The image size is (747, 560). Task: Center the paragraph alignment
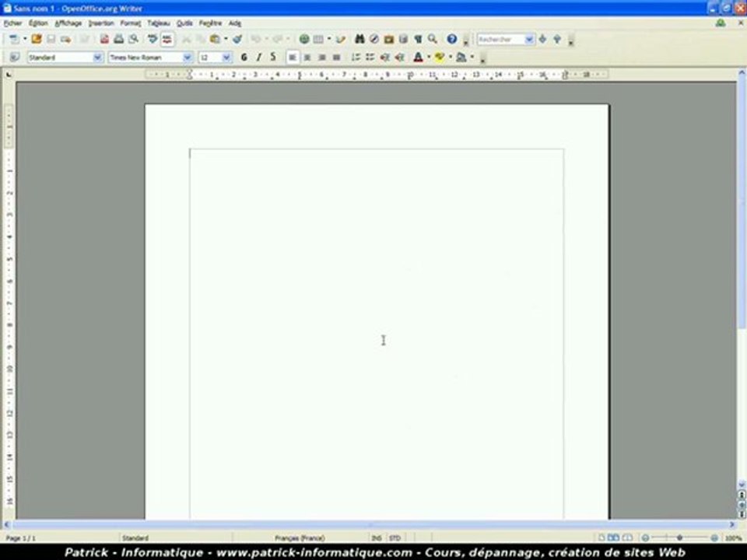pyautogui.click(x=307, y=58)
